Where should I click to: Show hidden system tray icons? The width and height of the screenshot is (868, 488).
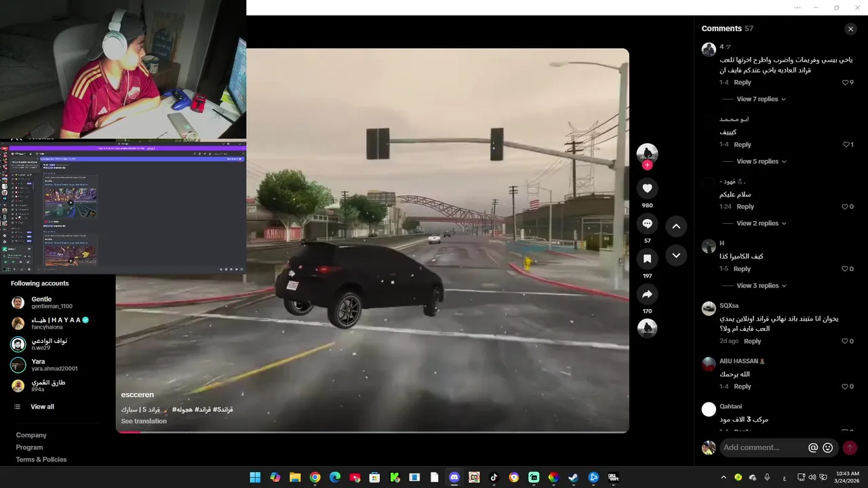[x=724, y=477]
